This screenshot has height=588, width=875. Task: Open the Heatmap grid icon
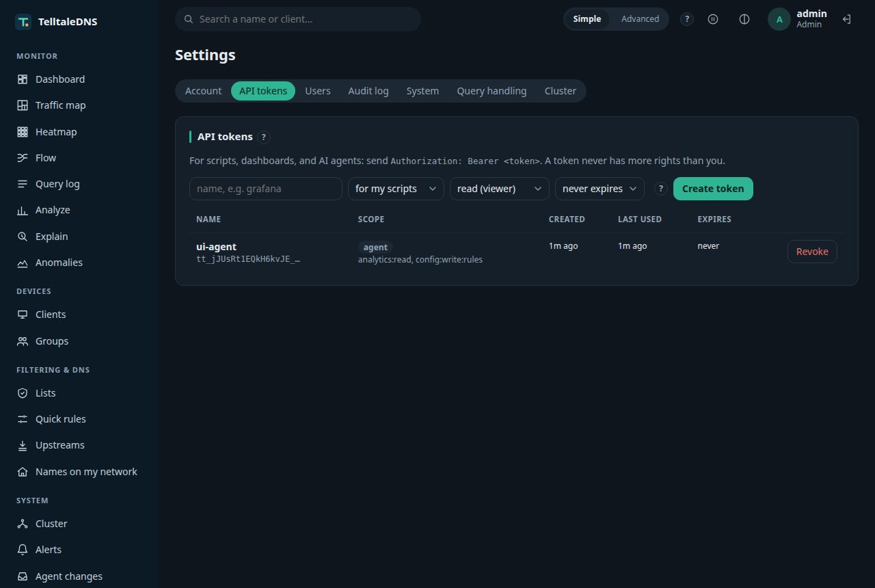tap(23, 132)
